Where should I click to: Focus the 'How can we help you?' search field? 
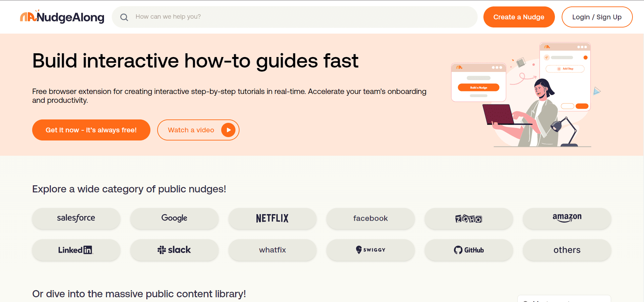pyautogui.click(x=295, y=17)
